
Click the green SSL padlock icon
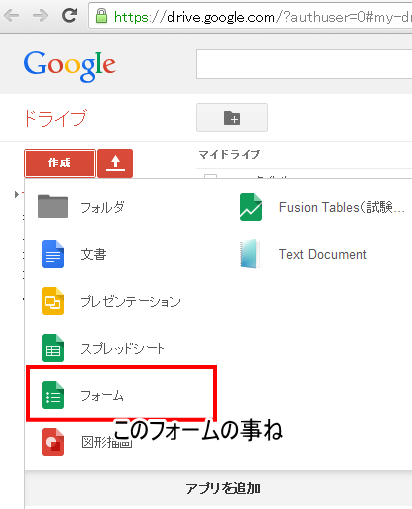101,16
